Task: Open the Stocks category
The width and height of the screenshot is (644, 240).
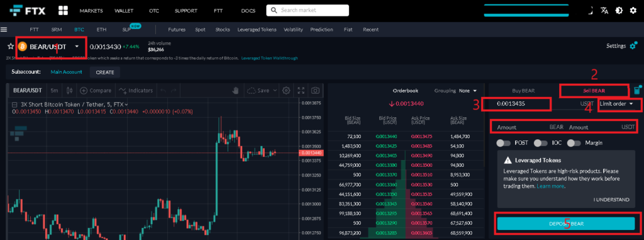Action: pos(223,30)
